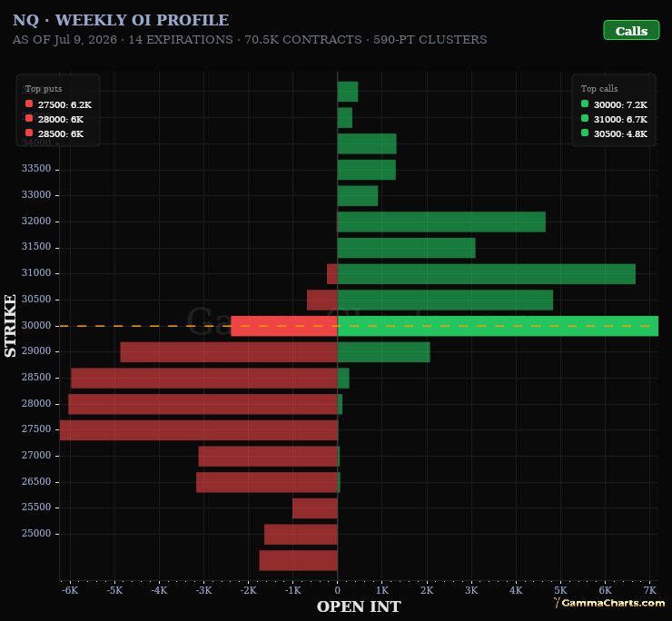
Task: Click the bottom-most red put bar below 25000
Action: pyautogui.click(x=298, y=560)
